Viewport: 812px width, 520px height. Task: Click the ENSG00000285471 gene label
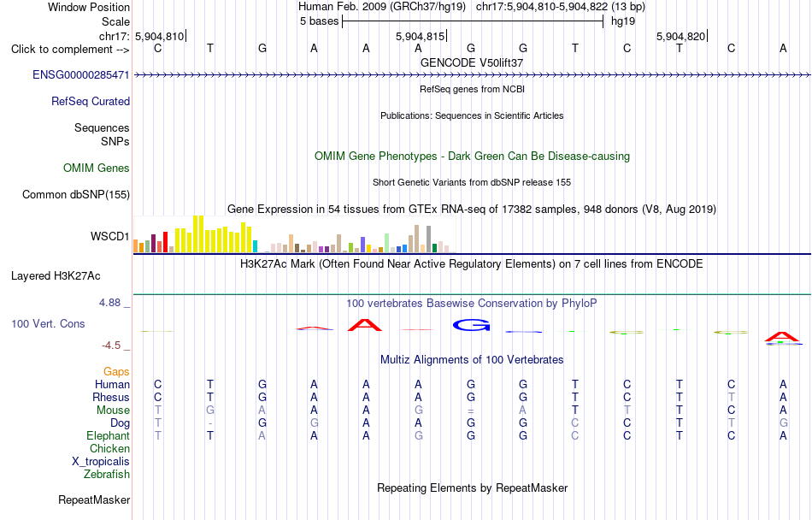(x=81, y=75)
